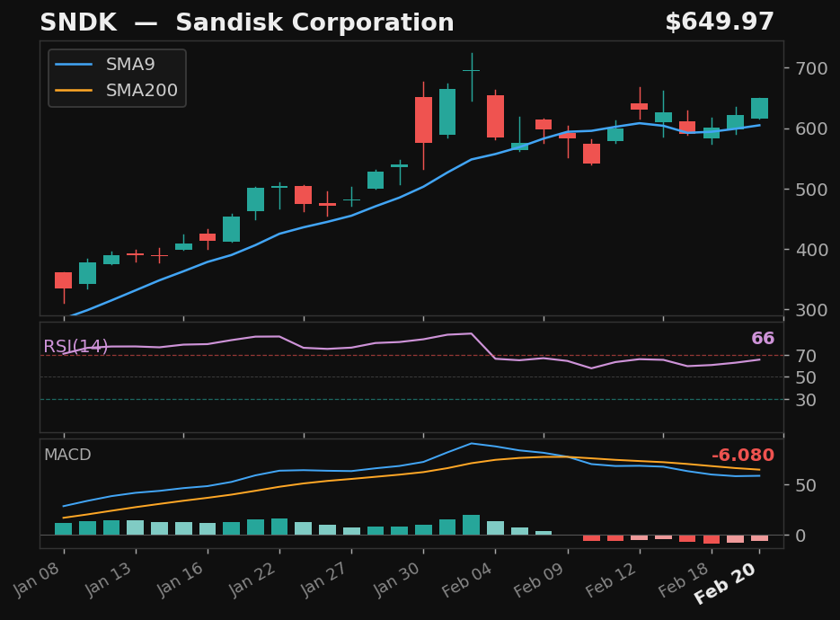Click the RSI(14) panel label
Image resolution: width=840 pixels, height=620 pixels.
75,346
